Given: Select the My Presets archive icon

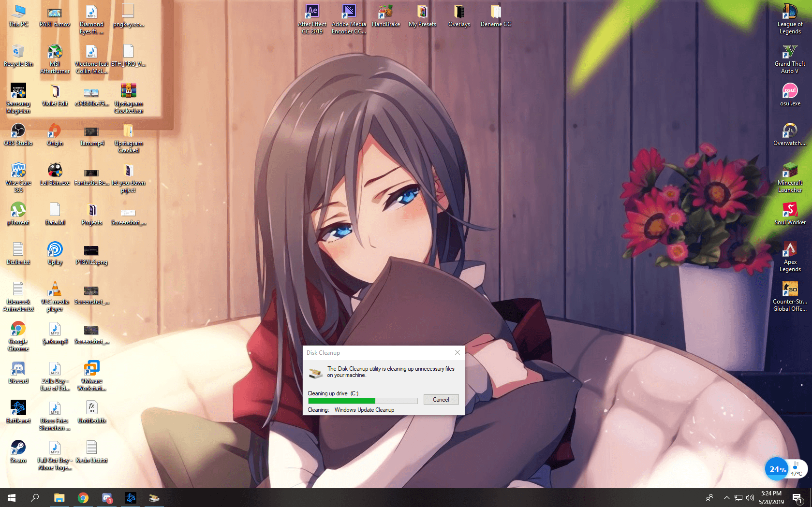Looking at the screenshot, I should click(422, 16).
